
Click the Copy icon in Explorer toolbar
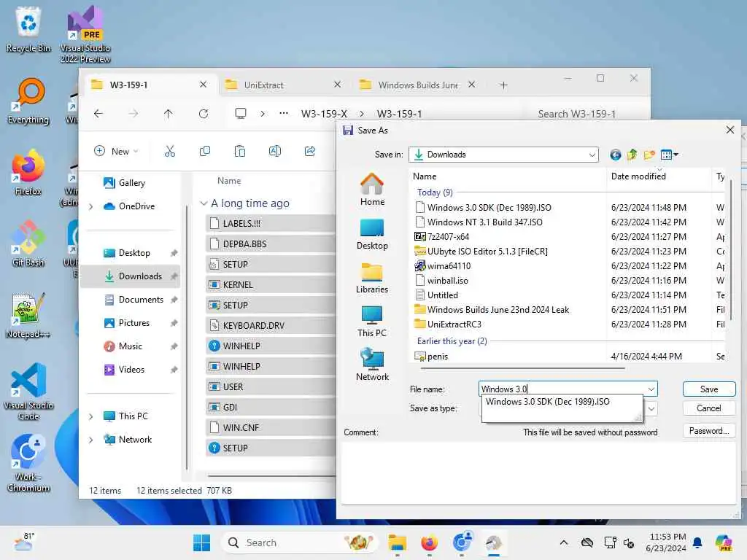point(205,152)
